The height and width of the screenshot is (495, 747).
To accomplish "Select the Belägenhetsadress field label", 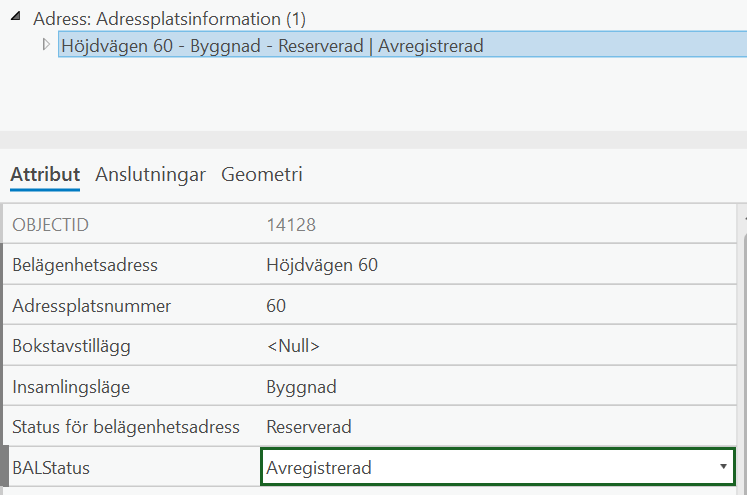I will [x=85, y=265].
